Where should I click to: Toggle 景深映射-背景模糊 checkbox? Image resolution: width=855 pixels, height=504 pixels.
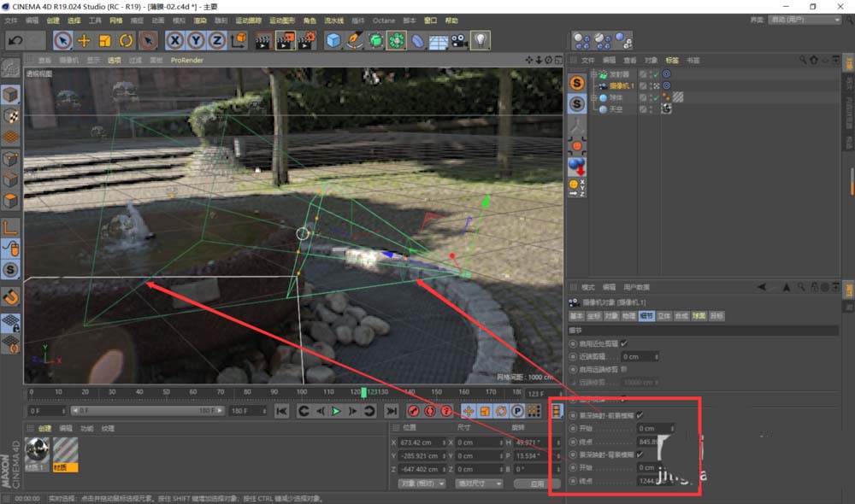pos(640,454)
